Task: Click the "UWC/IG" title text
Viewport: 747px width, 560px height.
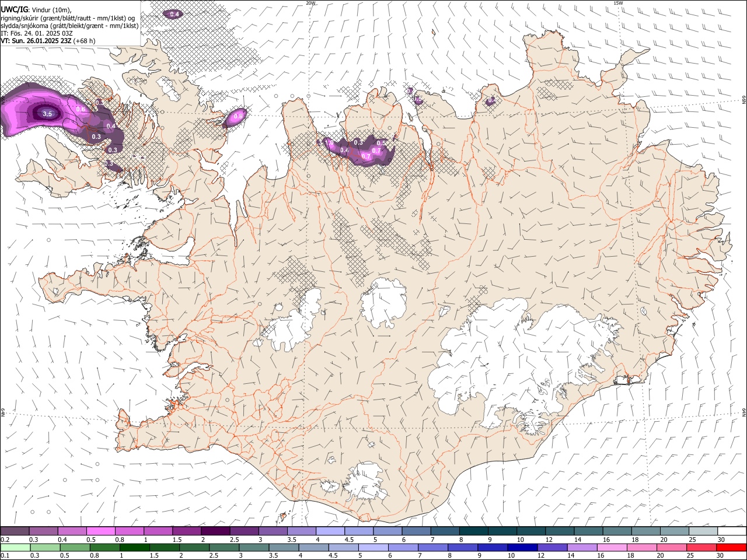Action: [14, 9]
